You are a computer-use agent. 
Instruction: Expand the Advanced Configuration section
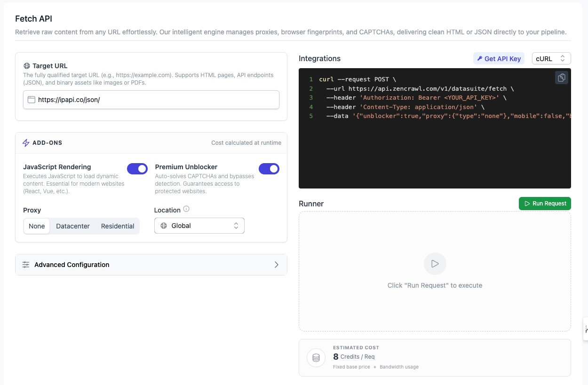coord(151,265)
